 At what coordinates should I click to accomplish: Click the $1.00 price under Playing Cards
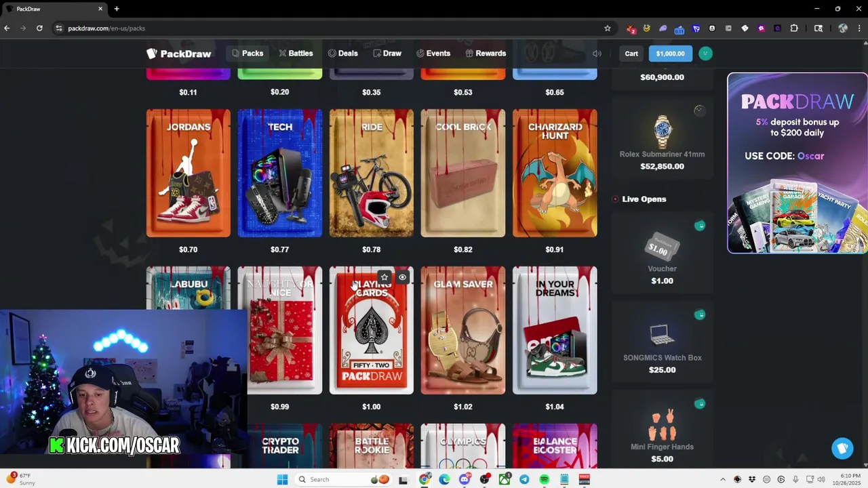[371, 407]
